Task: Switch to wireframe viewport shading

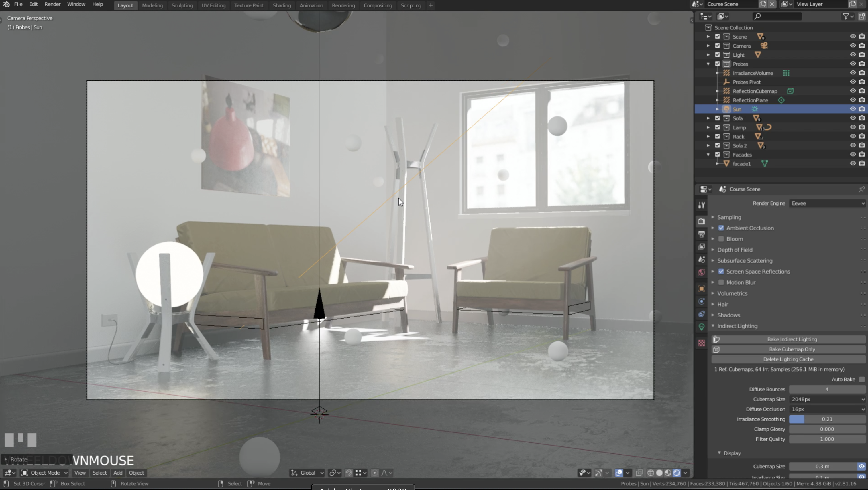Action: tap(651, 473)
